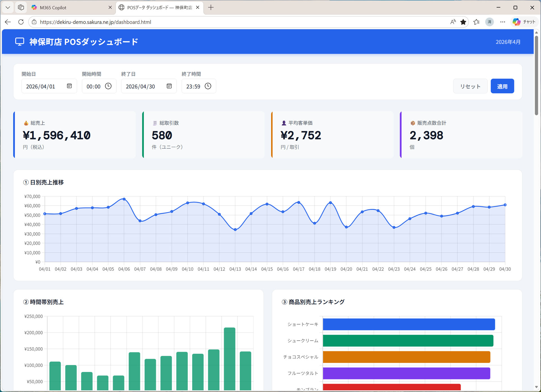Select the ¥1,596,410 total sales value

(57, 135)
